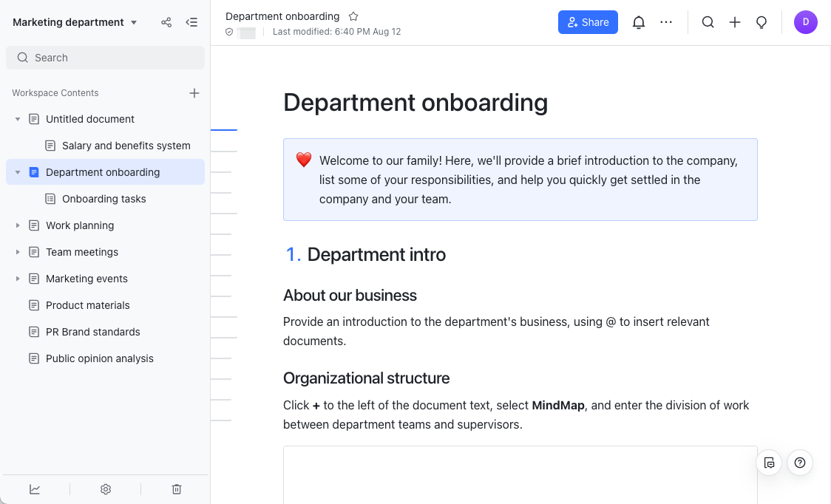Open the notifications bell
Viewport: 831px width, 504px height.
(639, 22)
